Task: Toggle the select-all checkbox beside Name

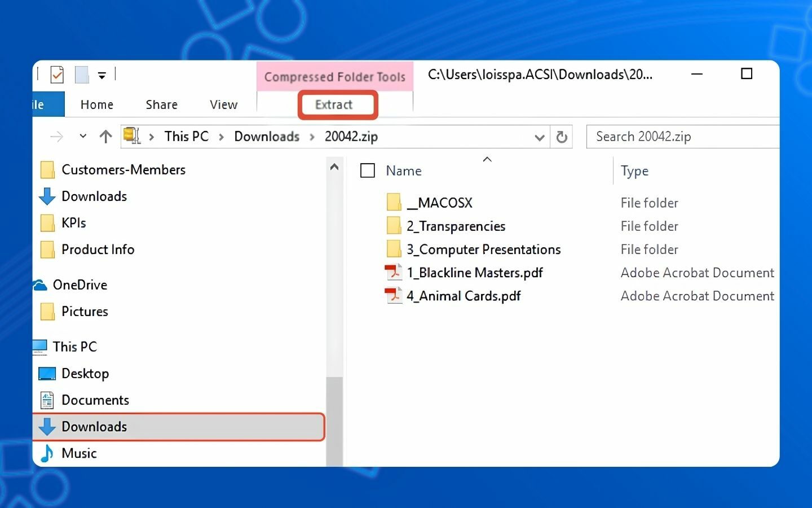Action: click(x=368, y=170)
